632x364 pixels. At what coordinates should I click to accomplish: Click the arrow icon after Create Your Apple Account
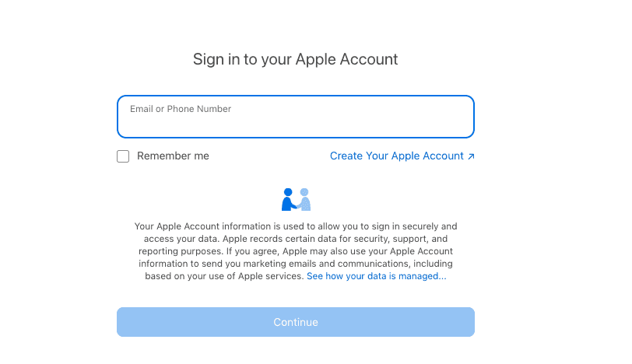coord(471,156)
